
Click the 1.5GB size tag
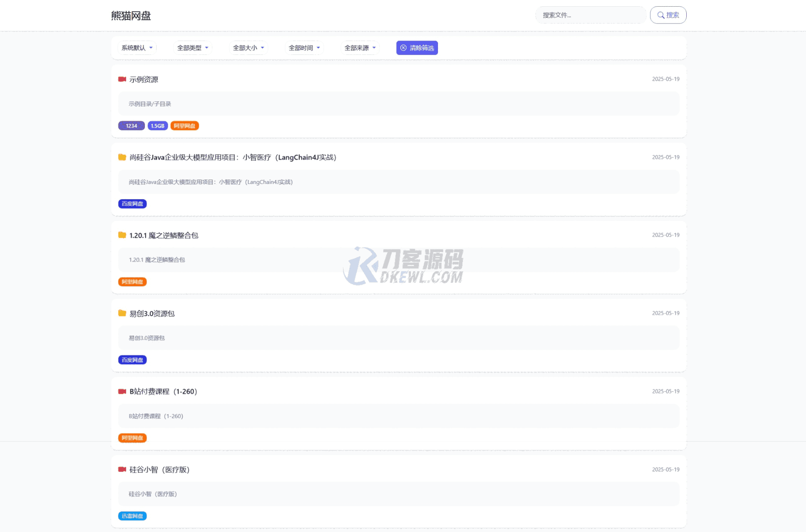point(157,126)
